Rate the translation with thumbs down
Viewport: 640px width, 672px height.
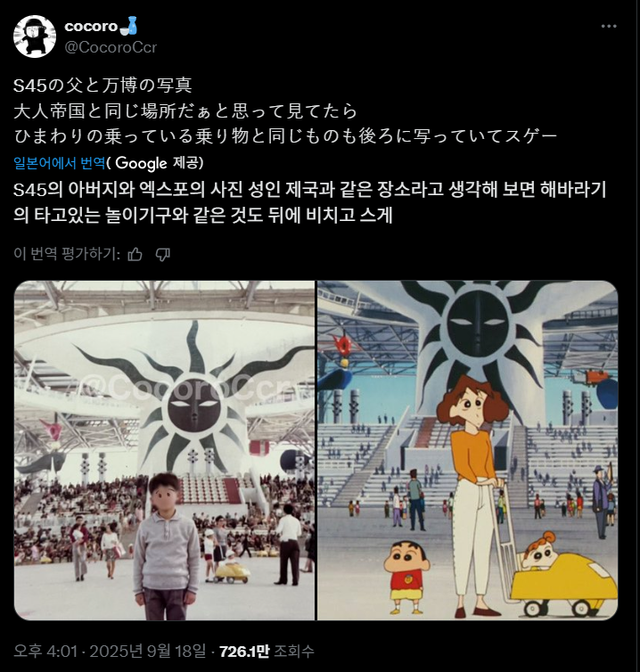point(162,255)
